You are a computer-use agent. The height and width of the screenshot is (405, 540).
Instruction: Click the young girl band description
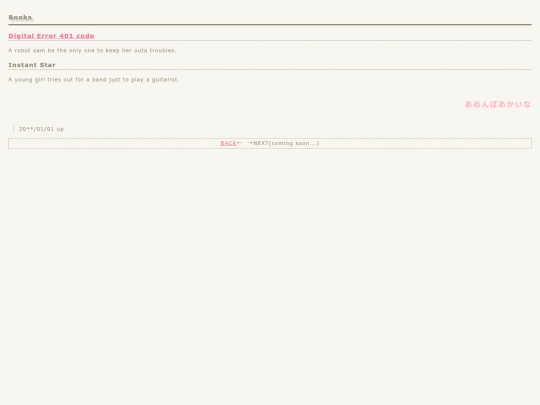94,80
